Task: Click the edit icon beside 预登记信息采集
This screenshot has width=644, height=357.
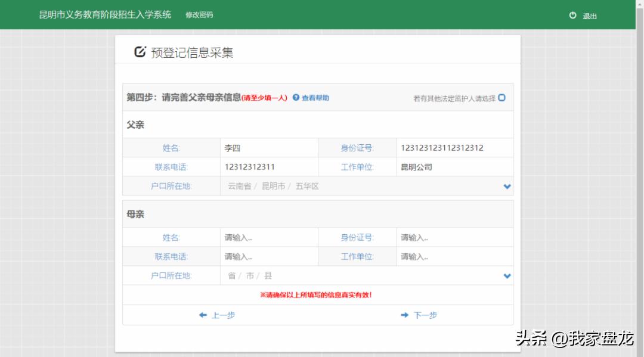Action: click(139, 52)
